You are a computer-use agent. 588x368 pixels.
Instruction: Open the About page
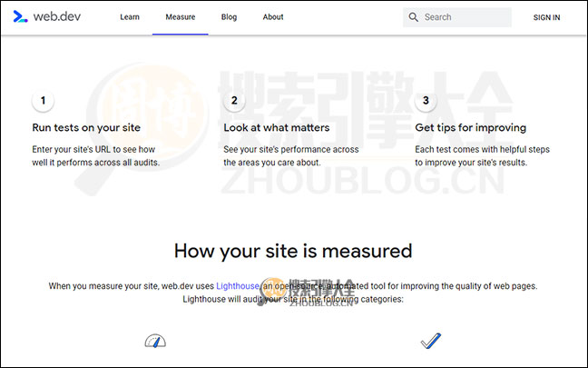(272, 17)
